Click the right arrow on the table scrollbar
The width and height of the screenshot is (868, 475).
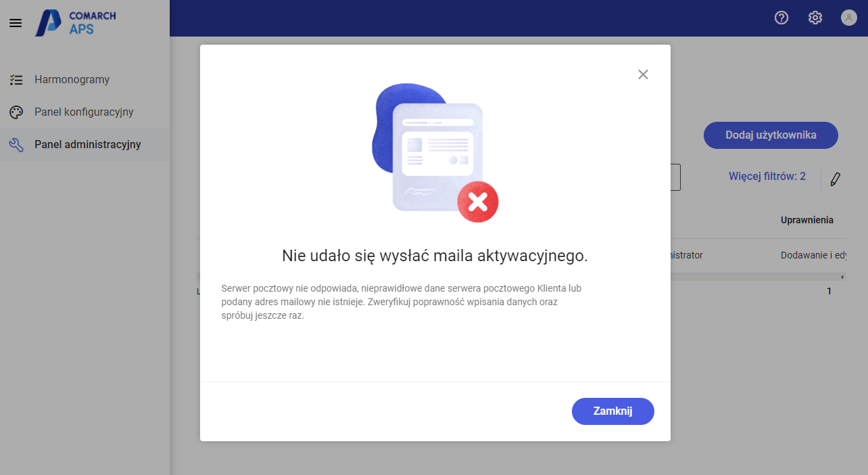pyautogui.click(x=843, y=277)
